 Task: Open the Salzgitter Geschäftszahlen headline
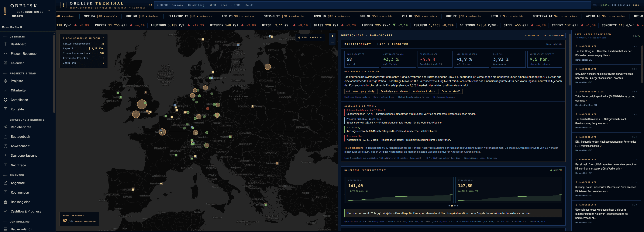(601, 121)
